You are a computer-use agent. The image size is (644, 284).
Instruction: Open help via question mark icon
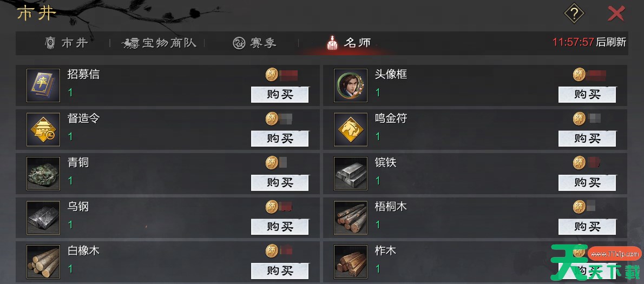point(574,15)
